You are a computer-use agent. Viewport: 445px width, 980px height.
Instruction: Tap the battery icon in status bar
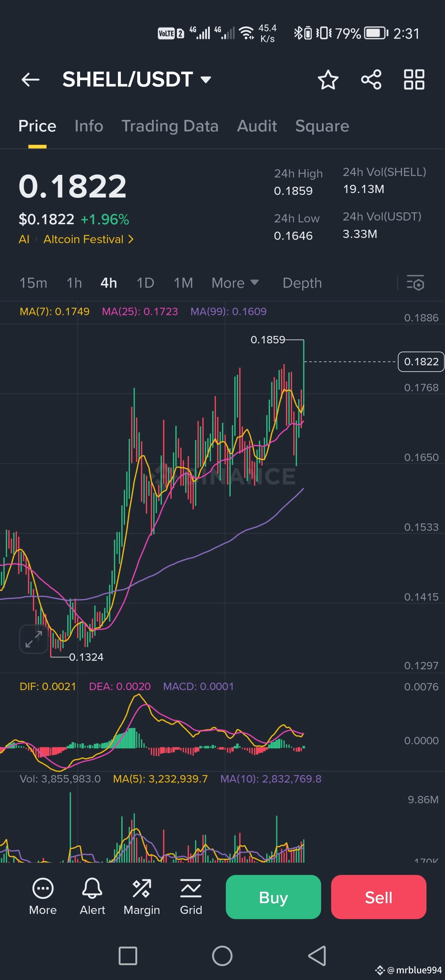coord(376,33)
